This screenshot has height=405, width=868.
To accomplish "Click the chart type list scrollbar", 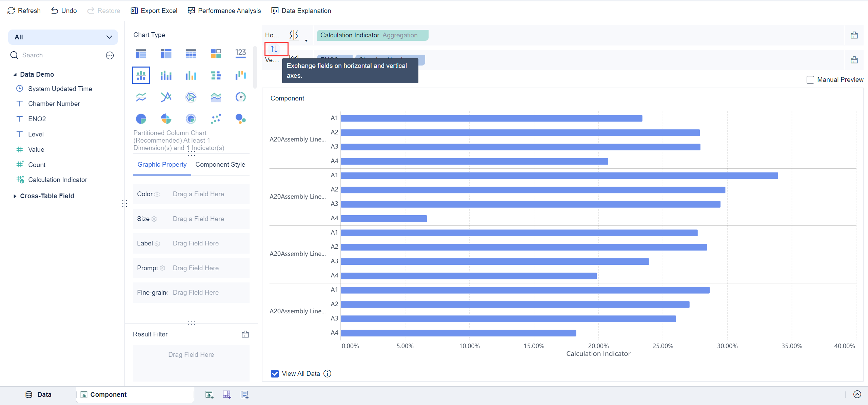I will coord(255,67).
